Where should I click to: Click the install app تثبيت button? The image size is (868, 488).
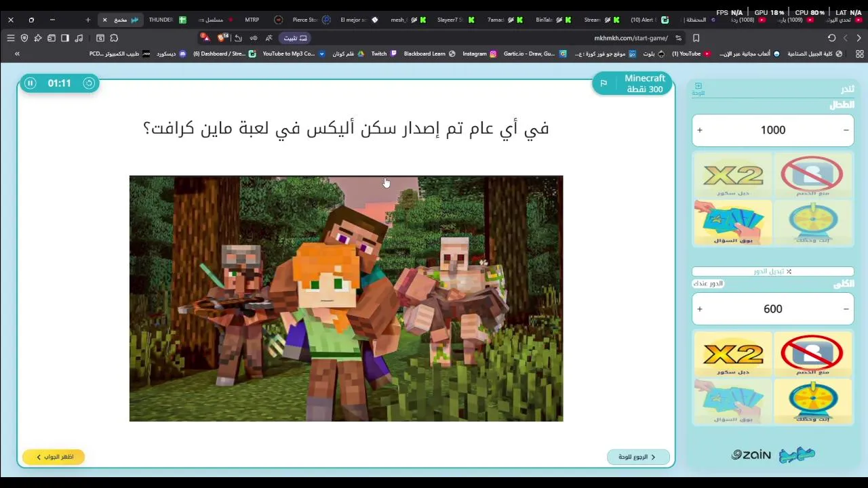tap(295, 38)
